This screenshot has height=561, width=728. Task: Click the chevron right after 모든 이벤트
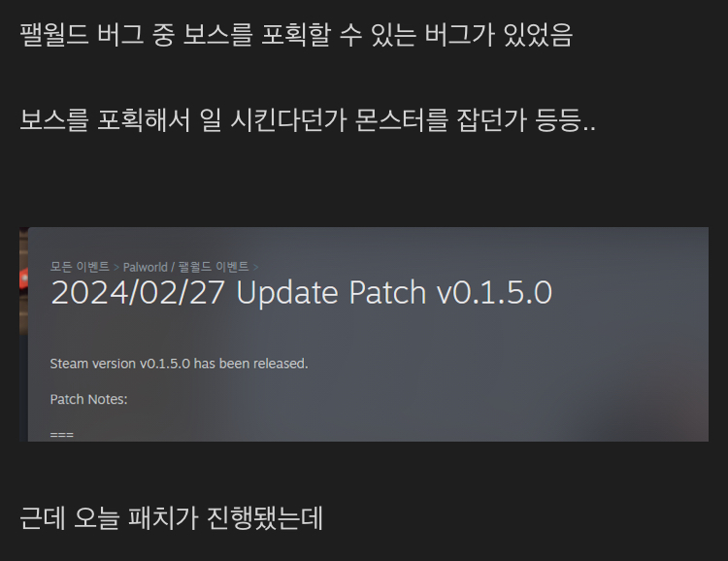coord(116,268)
